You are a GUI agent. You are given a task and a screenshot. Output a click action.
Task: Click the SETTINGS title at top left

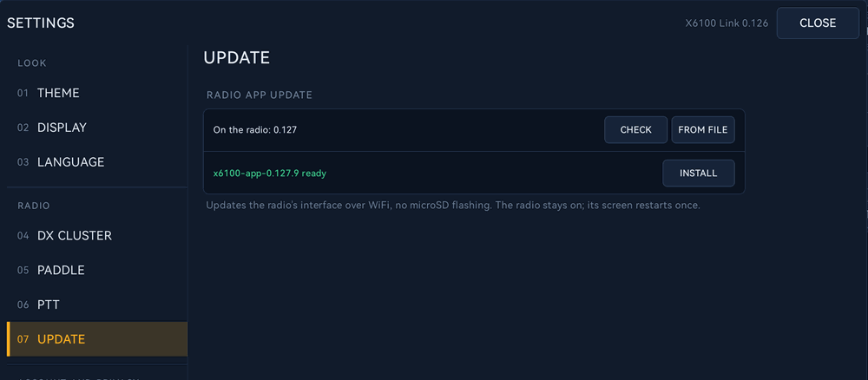tap(41, 23)
